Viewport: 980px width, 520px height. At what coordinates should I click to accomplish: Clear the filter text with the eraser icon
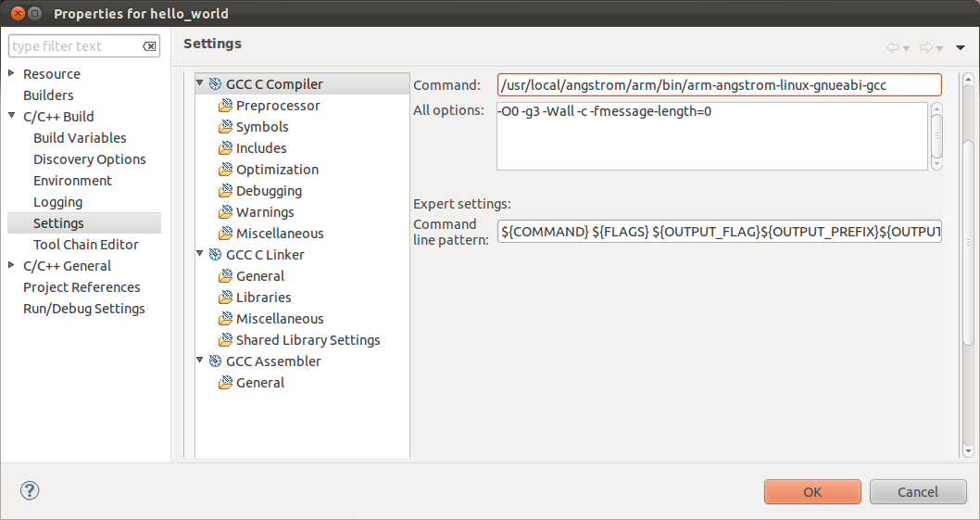[x=149, y=46]
